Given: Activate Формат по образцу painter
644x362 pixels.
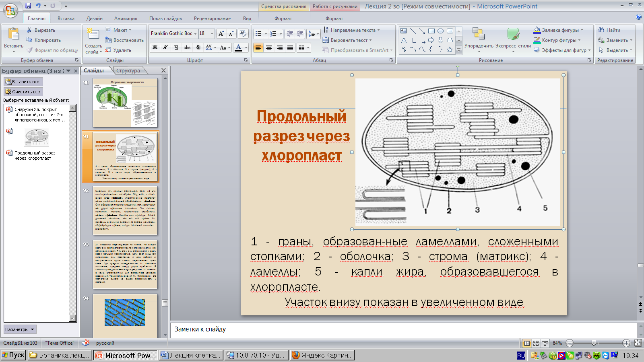Looking at the screenshot, I should pos(53,50).
